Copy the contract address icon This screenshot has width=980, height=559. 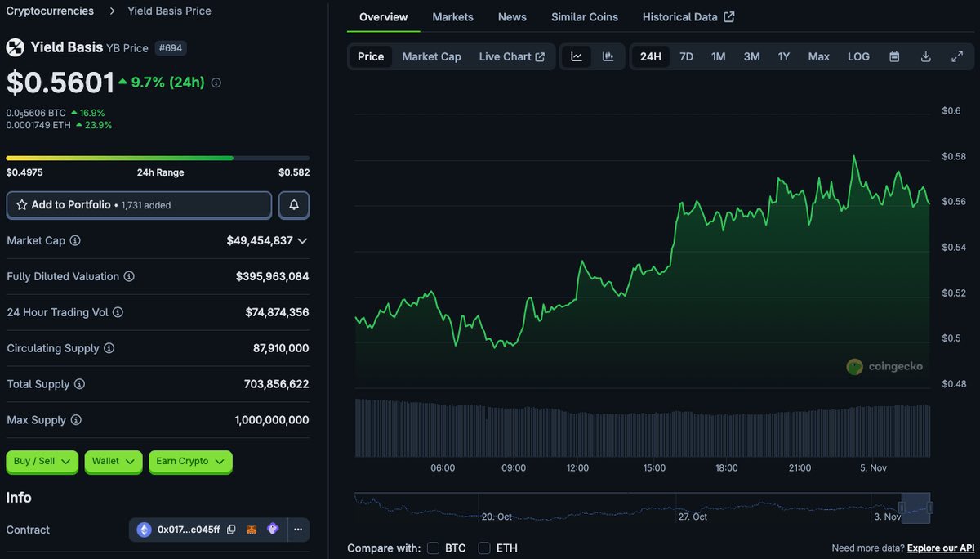point(232,530)
